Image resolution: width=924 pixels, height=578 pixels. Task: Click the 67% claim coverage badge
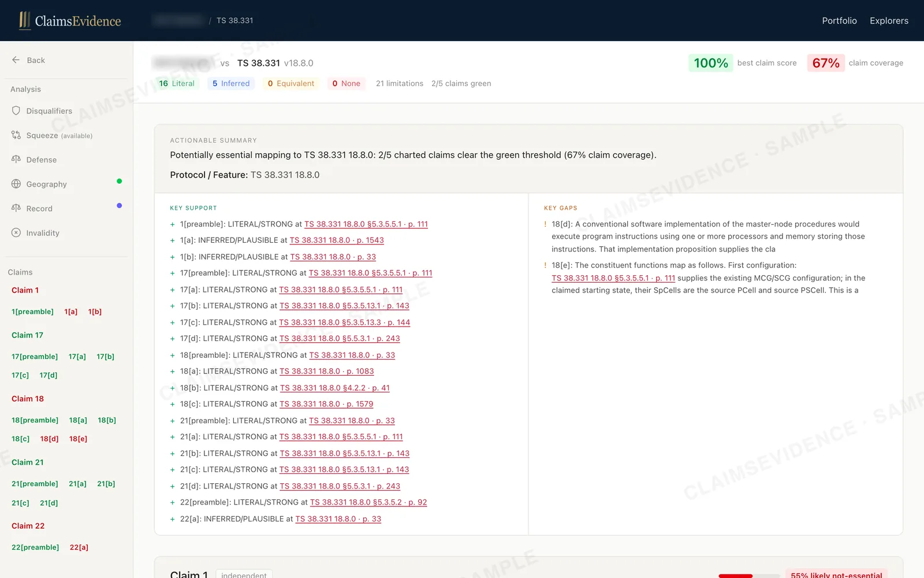826,63
